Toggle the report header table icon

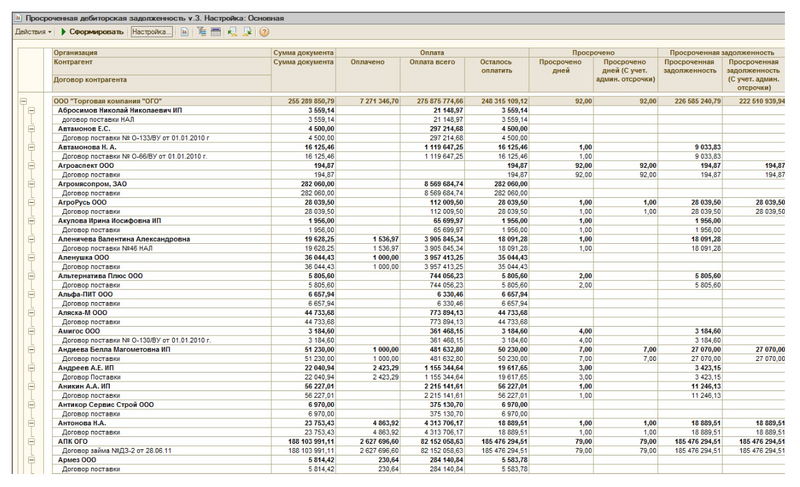point(216,32)
